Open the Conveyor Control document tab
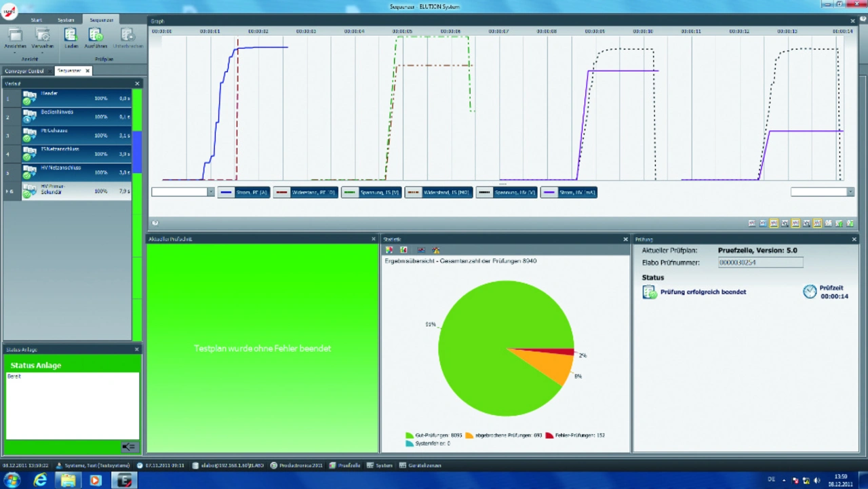Viewport: 868px width, 489px height. [x=24, y=71]
